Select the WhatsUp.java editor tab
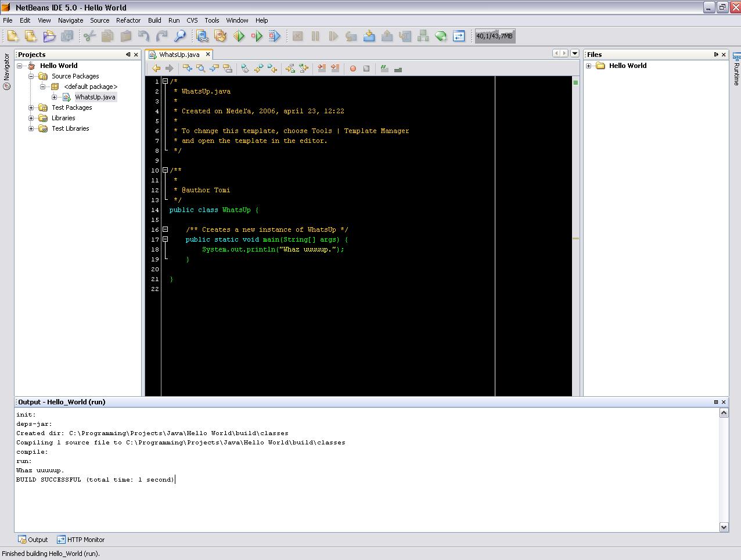The image size is (741, 560). (x=179, y=55)
